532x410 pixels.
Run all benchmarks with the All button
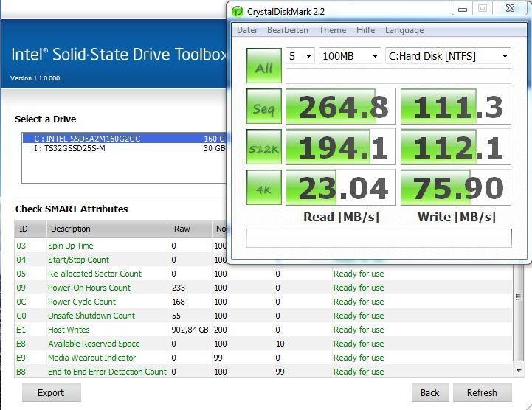(x=264, y=66)
